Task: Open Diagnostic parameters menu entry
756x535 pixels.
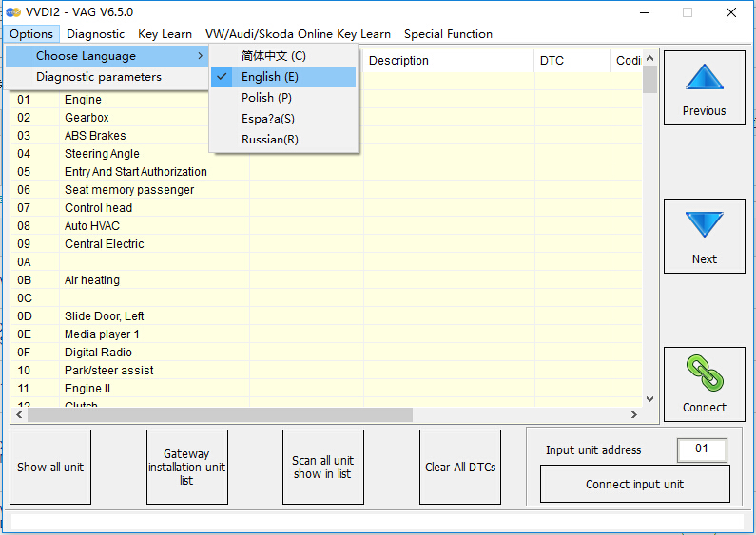Action: pyautogui.click(x=99, y=77)
